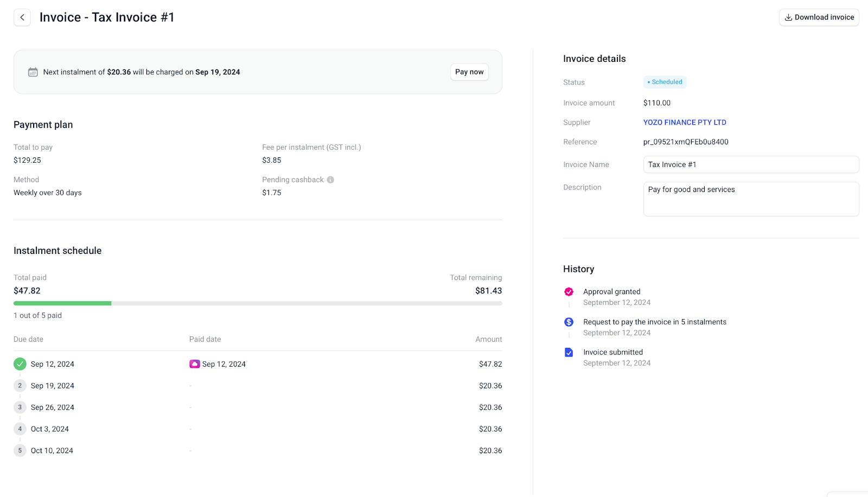Click the Due date column header
The width and height of the screenshot is (868, 497).
click(x=28, y=339)
